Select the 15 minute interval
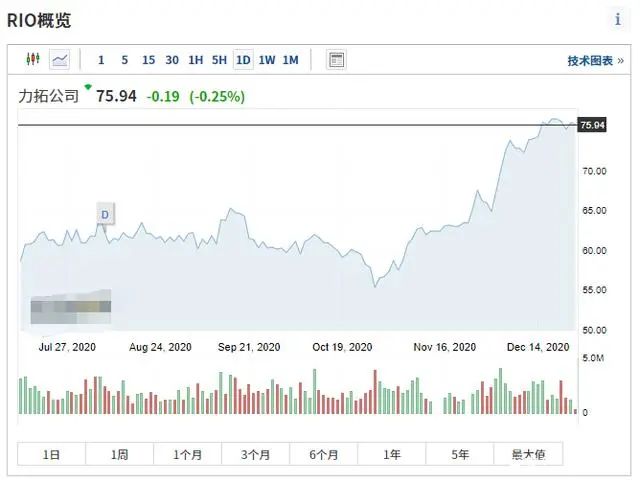The width and height of the screenshot is (640, 482). [148, 60]
